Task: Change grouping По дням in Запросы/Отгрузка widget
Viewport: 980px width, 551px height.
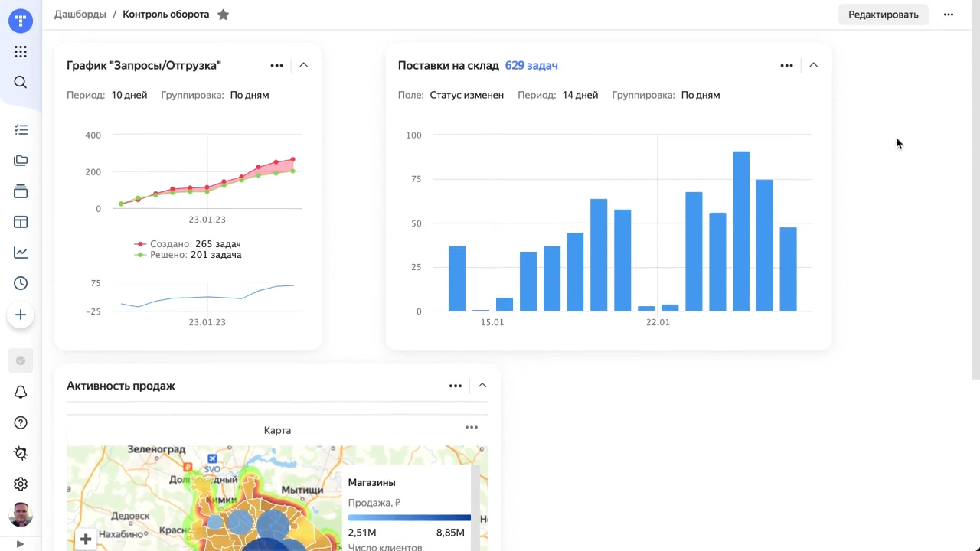Action: (x=250, y=95)
